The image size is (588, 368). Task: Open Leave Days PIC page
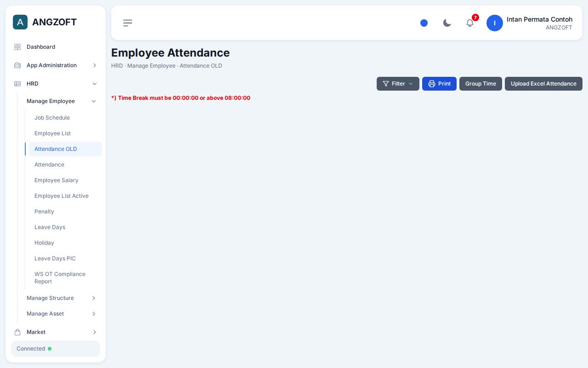coord(65,259)
